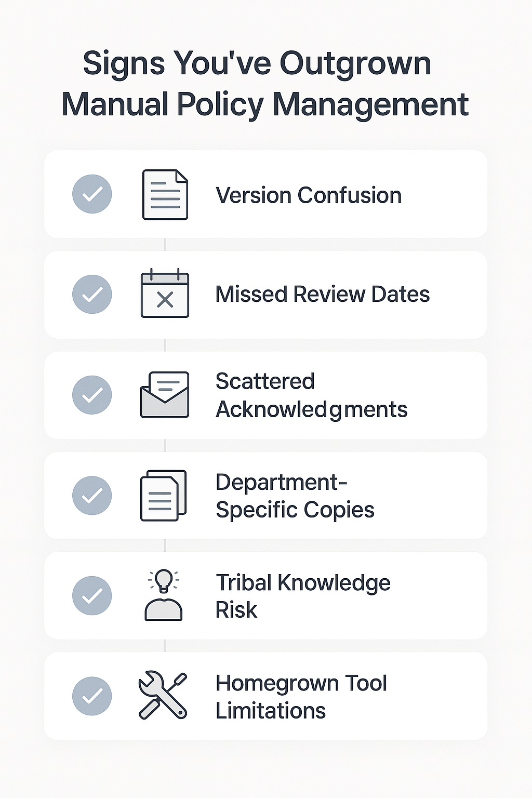Select the envelope icon for Scattered Acknowledgments
This screenshot has height=798, width=532.
165,395
